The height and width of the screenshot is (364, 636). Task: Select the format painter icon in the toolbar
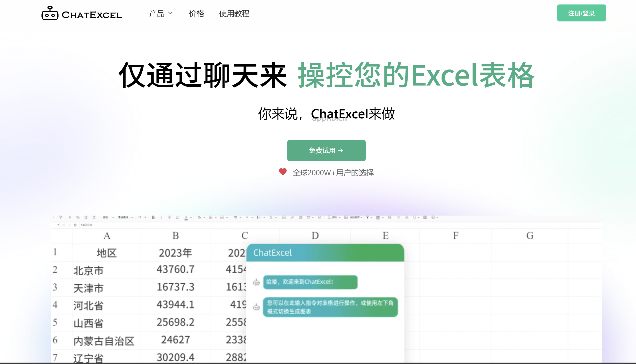(x=60, y=217)
